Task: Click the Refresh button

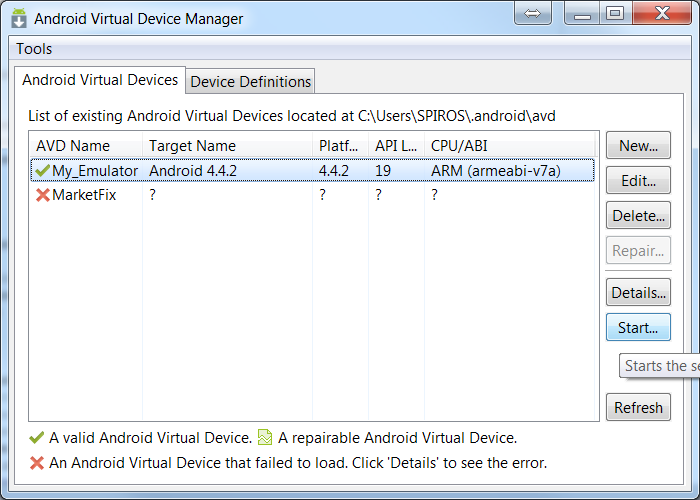Action: tap(638, 407)
